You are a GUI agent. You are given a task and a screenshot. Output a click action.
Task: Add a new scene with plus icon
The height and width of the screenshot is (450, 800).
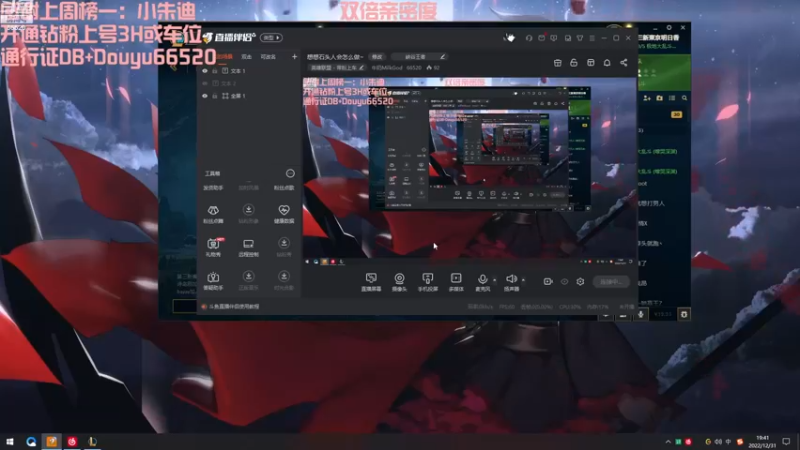click(294, 57)
